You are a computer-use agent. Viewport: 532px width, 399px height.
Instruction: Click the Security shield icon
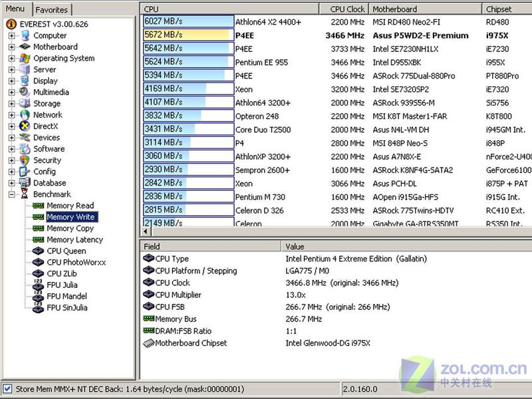coord(25,160)
